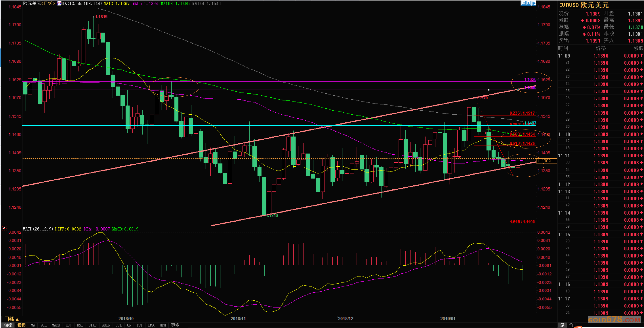Expand the 日线 period selector arrow
The image size is (644, 328).
(x=17, y=319)
